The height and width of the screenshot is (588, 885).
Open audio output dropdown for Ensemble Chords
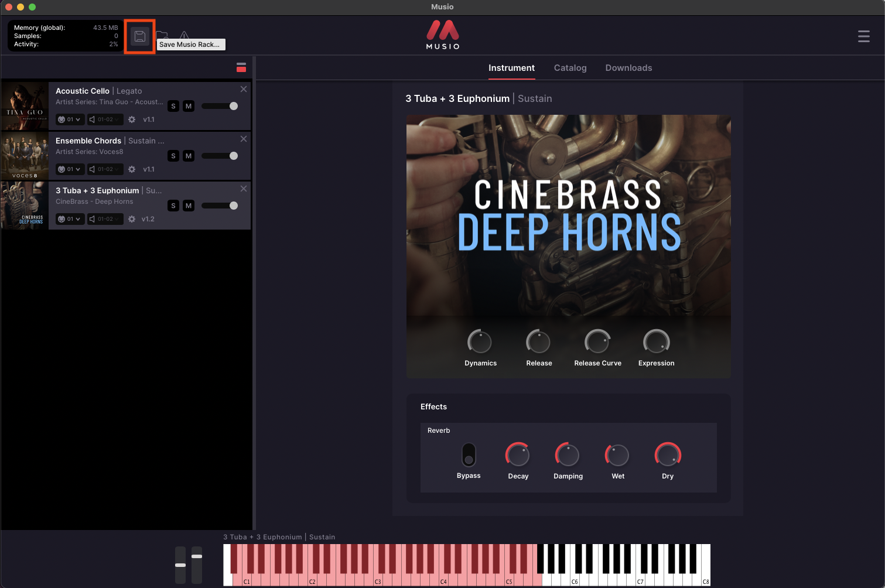[x=105, y=169]
